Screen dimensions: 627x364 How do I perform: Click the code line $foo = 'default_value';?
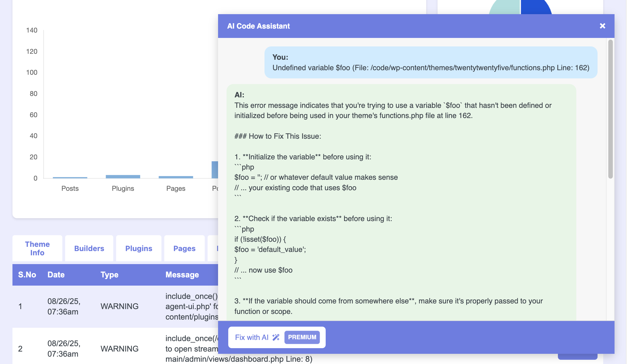(x=270, y=249)
